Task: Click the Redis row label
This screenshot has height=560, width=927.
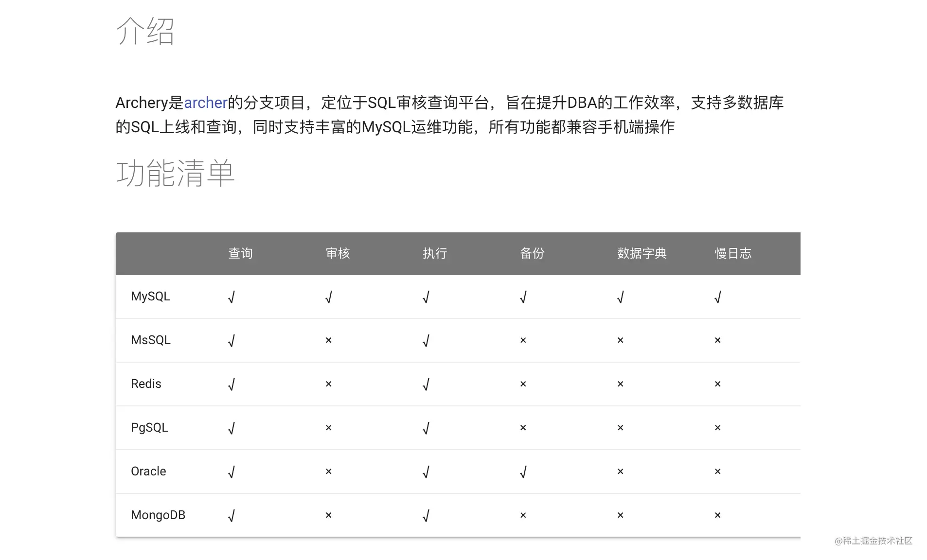Action: 146,384
